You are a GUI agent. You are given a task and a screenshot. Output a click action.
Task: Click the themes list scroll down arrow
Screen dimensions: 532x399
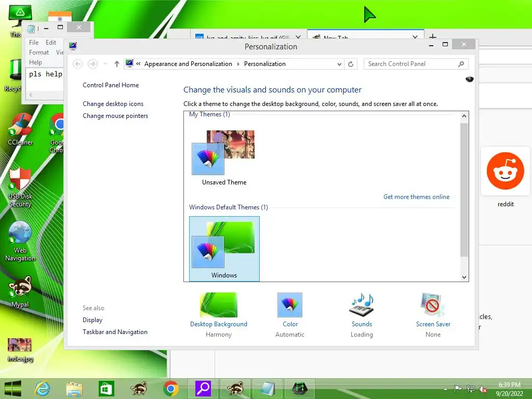tap(464, 277)
